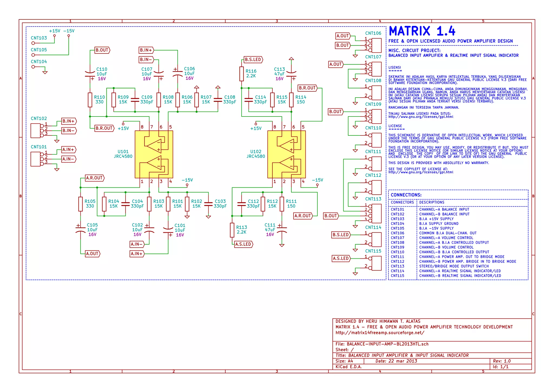Click resistor R113 2.2K symbol
554x392 pixels.
coord(232,230)
